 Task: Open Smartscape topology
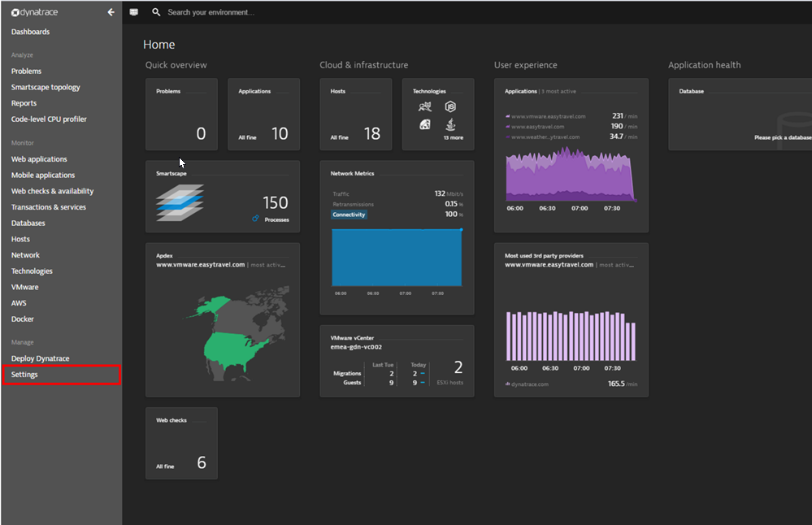tap(46, 87)
